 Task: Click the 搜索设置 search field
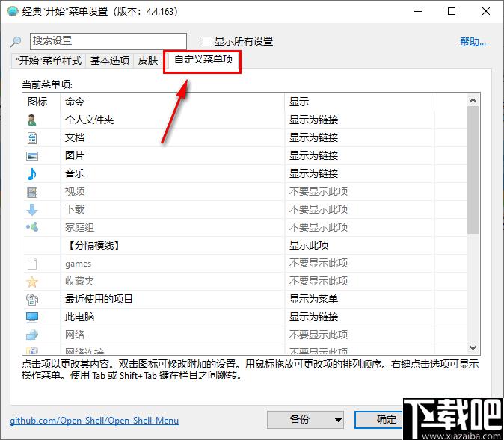(x=108, y=41)
